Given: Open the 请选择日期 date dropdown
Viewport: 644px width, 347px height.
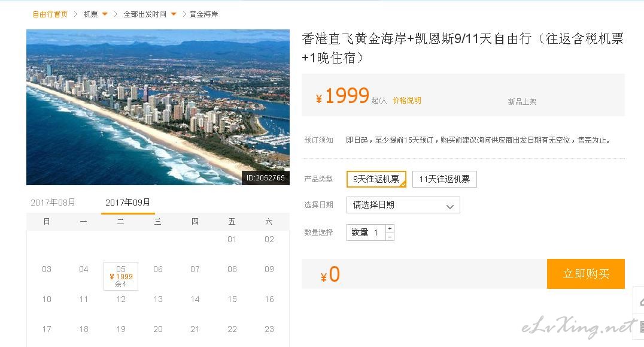Looking at the screenshot, I should pos(403,205).
